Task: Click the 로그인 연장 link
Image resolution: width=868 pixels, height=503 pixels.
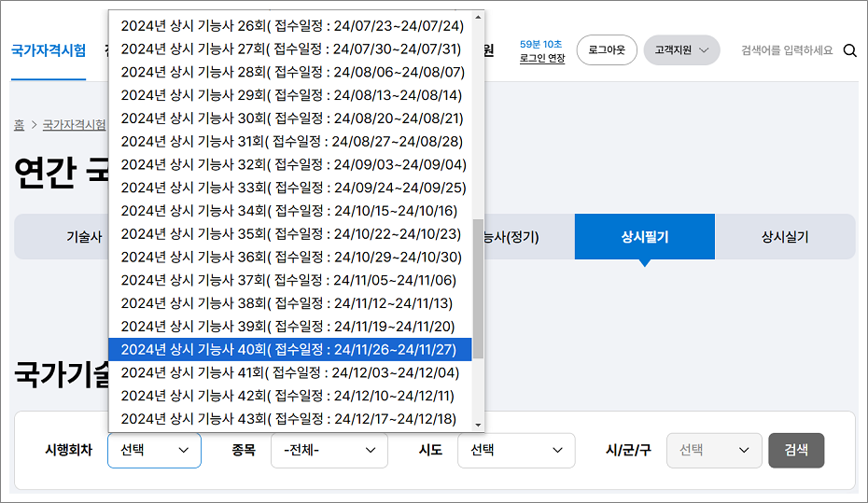Action: tap(542, 58)
